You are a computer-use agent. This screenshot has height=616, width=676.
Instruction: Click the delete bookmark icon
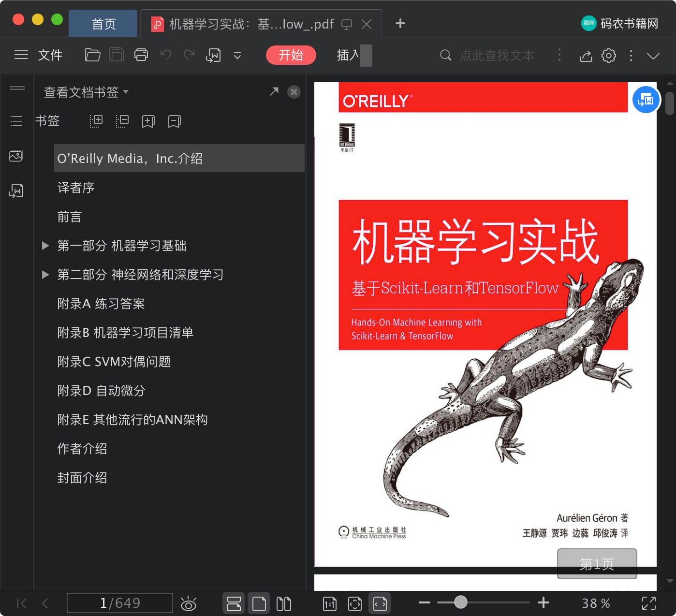pyautogui.click(x=175, y=121)
